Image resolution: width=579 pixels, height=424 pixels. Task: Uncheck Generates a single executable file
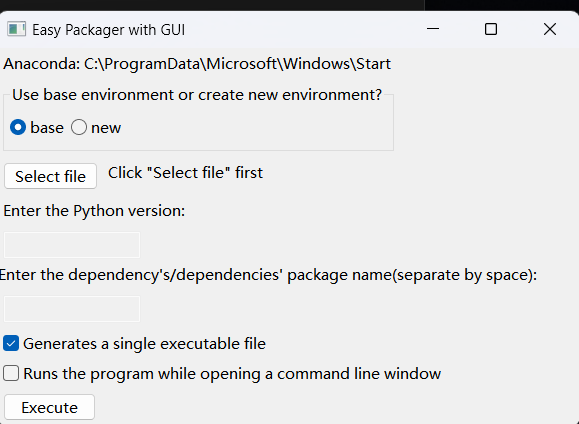[11, 343]
